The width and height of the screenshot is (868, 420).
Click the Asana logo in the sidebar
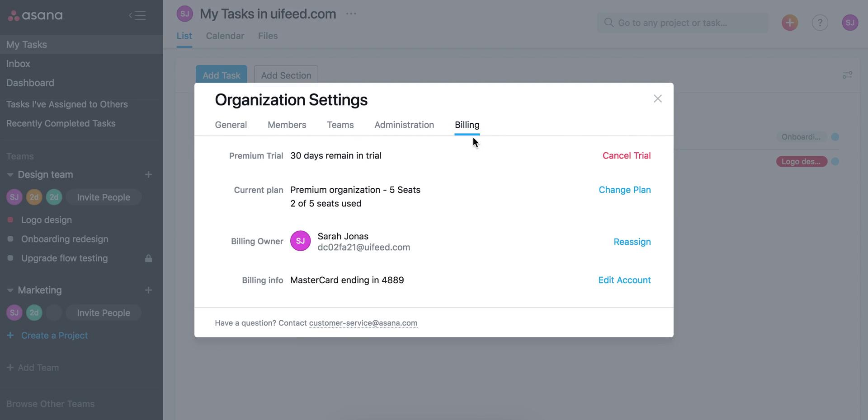point(35,15)
